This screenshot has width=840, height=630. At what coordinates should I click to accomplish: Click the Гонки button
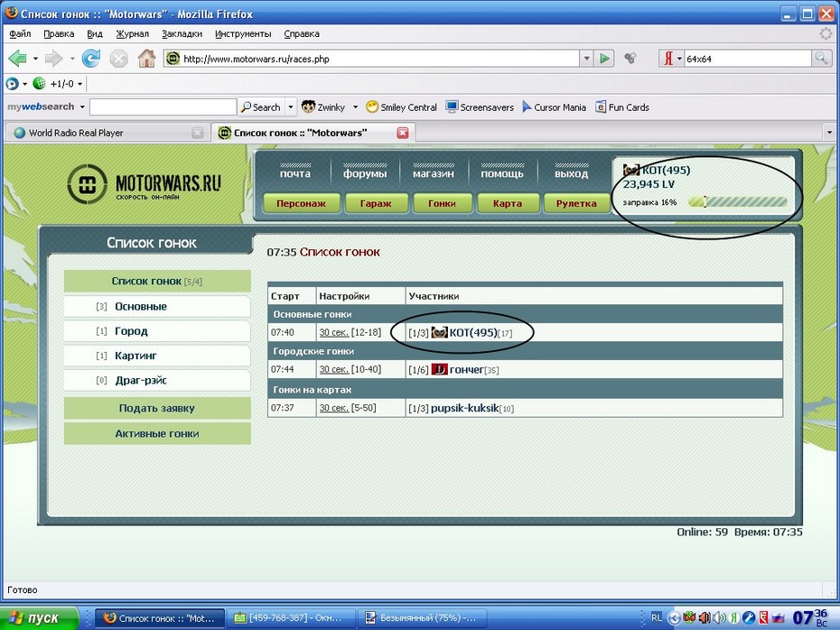pos(442,203)
